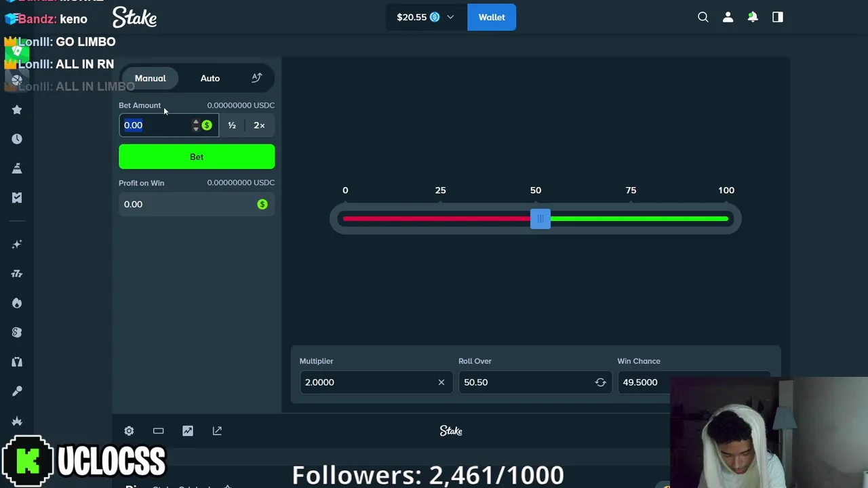Viewport: 868px width, 488px height.
Task: Toggle the right sidebar panel icon
Action: pyautogui.click(x=778, y=17)
